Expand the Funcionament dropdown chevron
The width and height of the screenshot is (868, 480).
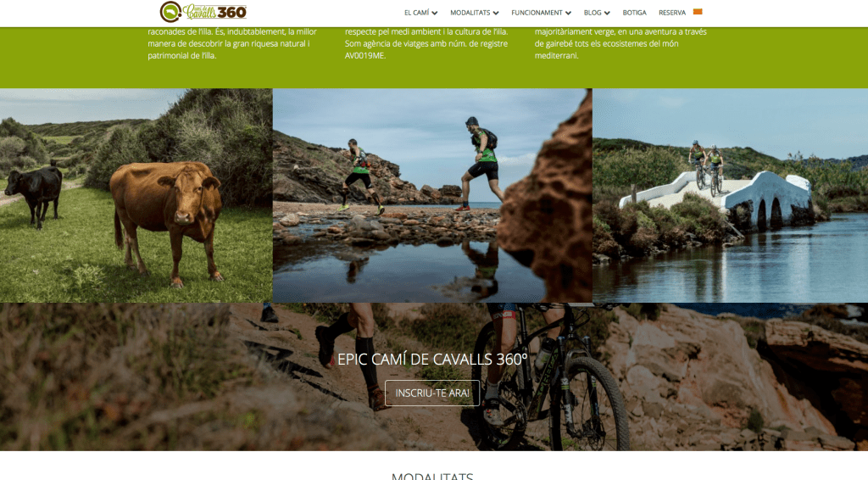tap(568, 13)
